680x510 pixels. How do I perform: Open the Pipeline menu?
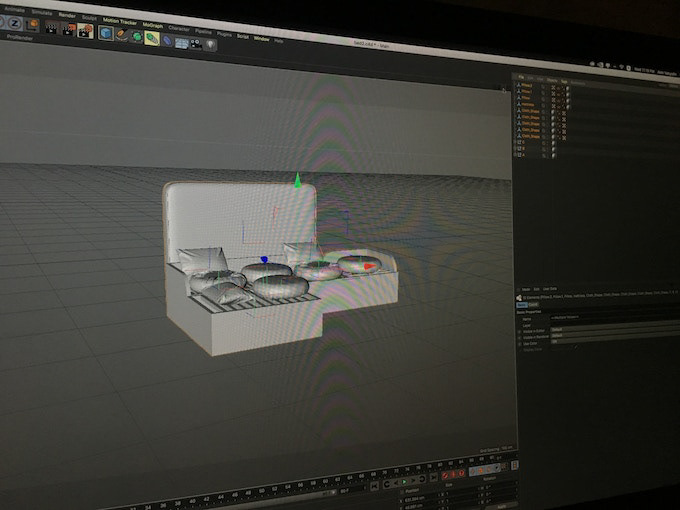pos(203,31)
